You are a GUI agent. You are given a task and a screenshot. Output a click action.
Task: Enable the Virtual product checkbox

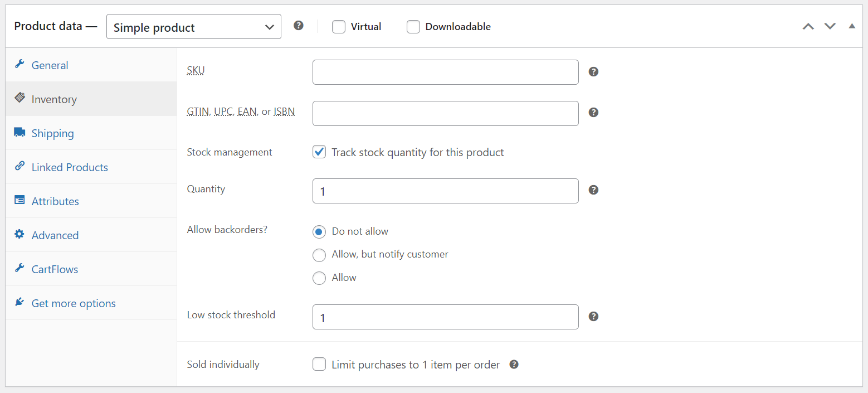point(339,26)
